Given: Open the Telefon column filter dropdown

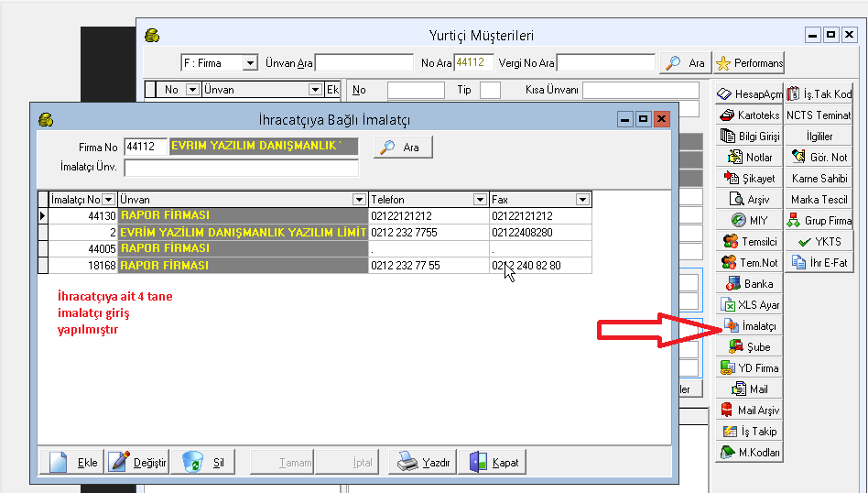Looking at the screenshot, I should point(480,200).
